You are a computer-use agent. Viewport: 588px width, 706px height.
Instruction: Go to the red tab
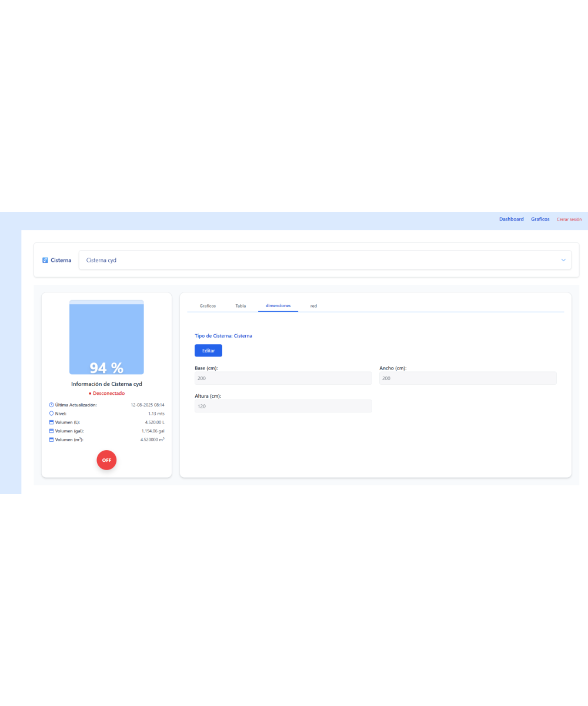pyautogui.click(x=313, y=306)
